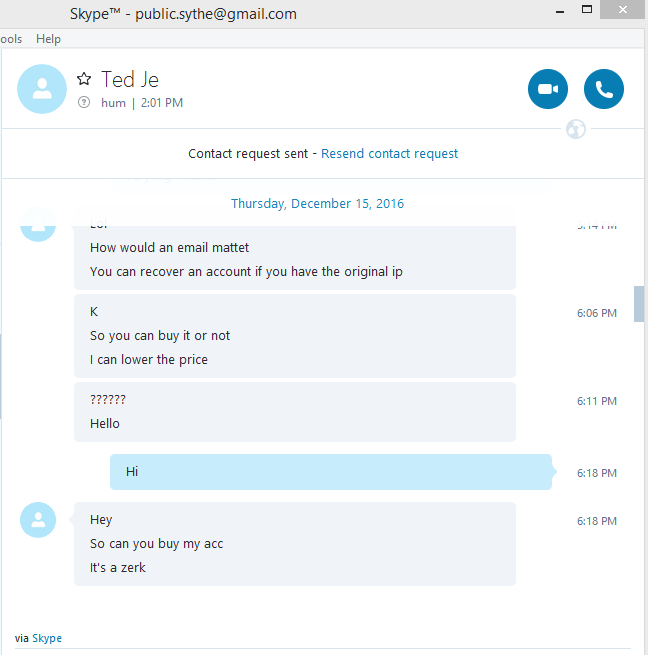Start a video call with Ted Je
Viewport: 648px width, 655px height.
click(x=548, y=89)
